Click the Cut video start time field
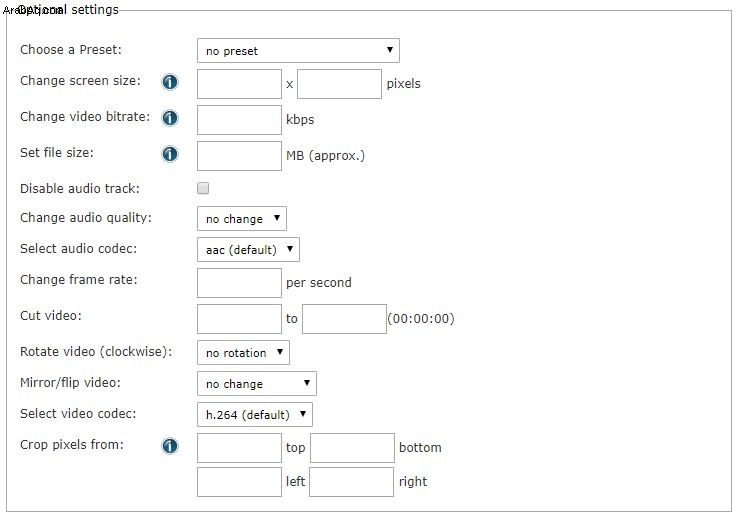739x517 pixels. [x=239, y=319]
